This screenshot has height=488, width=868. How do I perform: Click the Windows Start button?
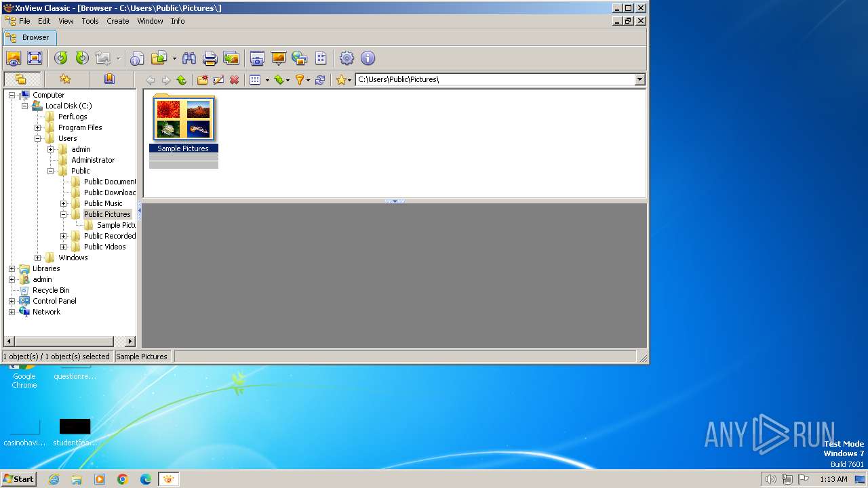(18, 479)
